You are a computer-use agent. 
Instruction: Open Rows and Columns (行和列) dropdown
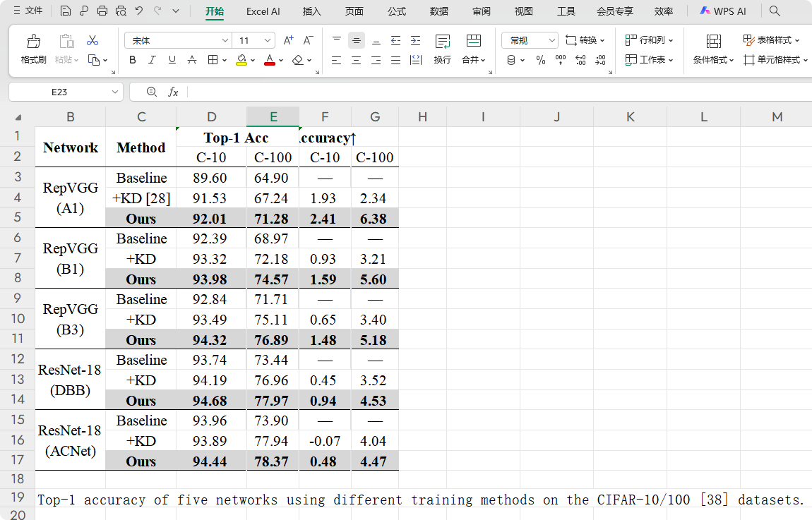click(x=649, y=40)
